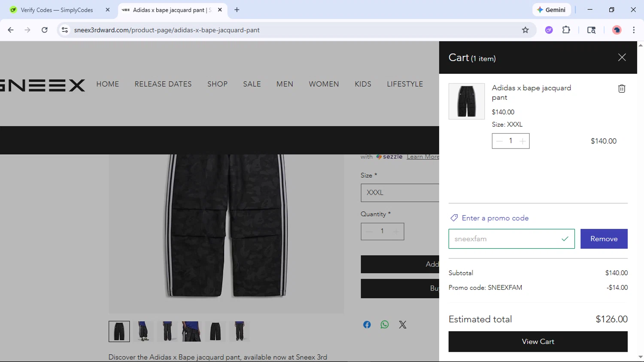
Task: Select the sixth product thumbnail
Action: 240,332
